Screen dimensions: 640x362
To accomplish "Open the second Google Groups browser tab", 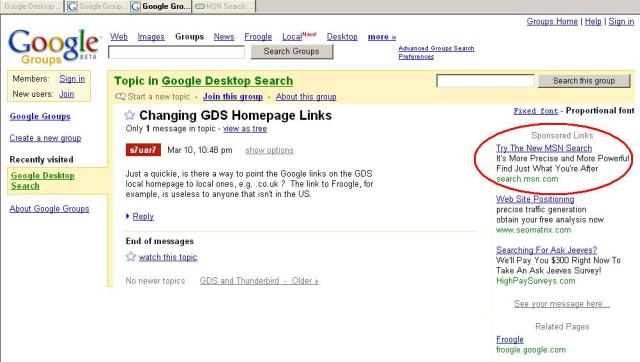I will click(x=96, y=6).
